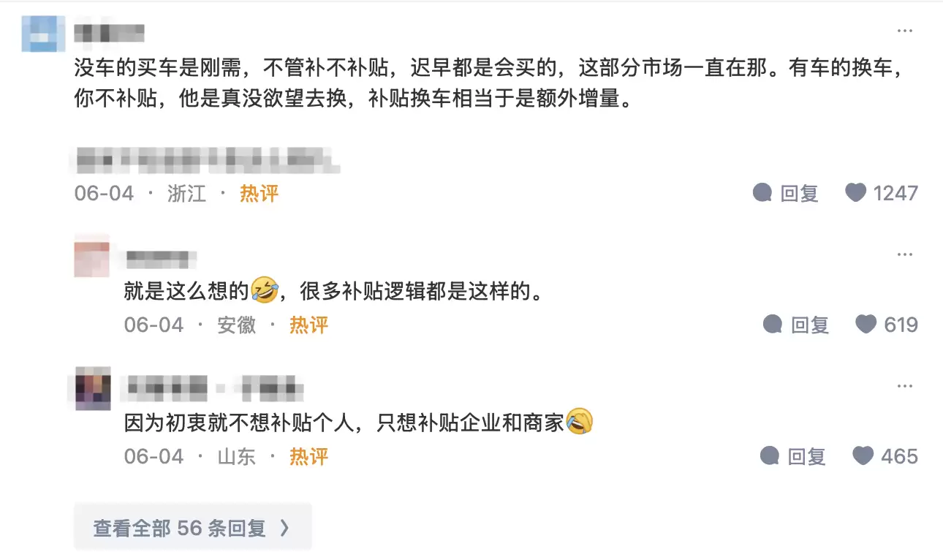Click the top commenter's blurred username

[x=109, y=34]
